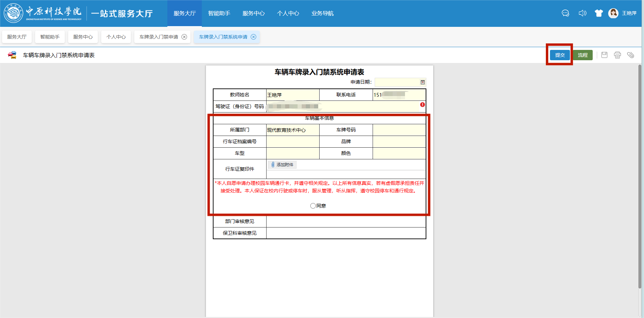The height and width of the screenshot is (318, 644).
Task: Open the chat message bubble icon
Action: tap(565, 13)
